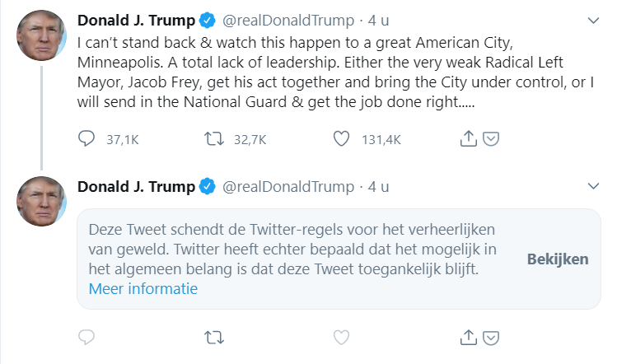Retweet the Minneapolis tweet

point(214,139)
